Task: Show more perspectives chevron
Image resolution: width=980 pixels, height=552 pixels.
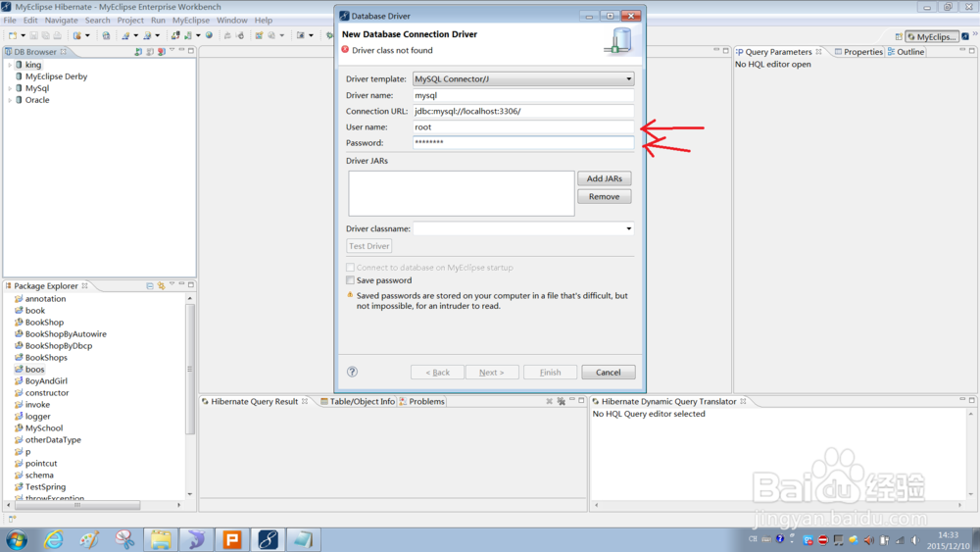Action: coord(974,34)
